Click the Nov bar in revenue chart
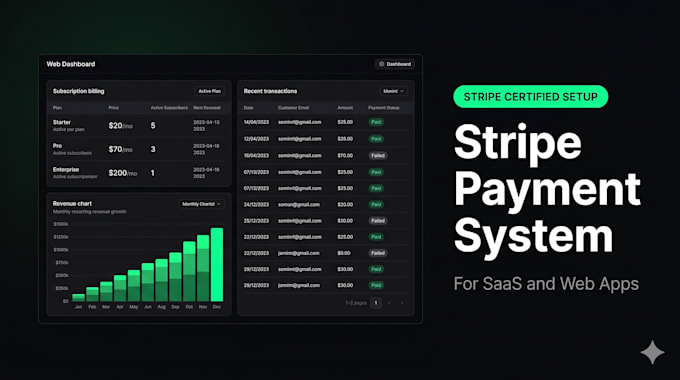 coord(203,268)
